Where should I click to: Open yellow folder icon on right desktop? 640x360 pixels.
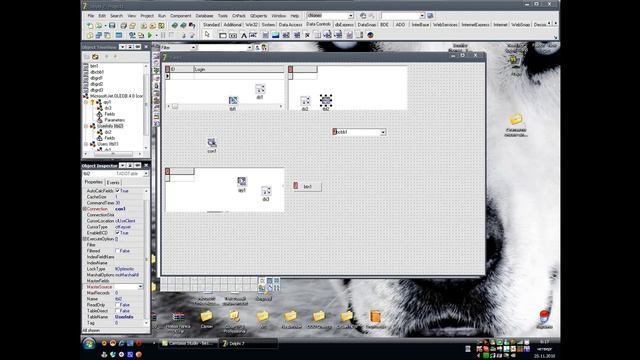[516, 119]
